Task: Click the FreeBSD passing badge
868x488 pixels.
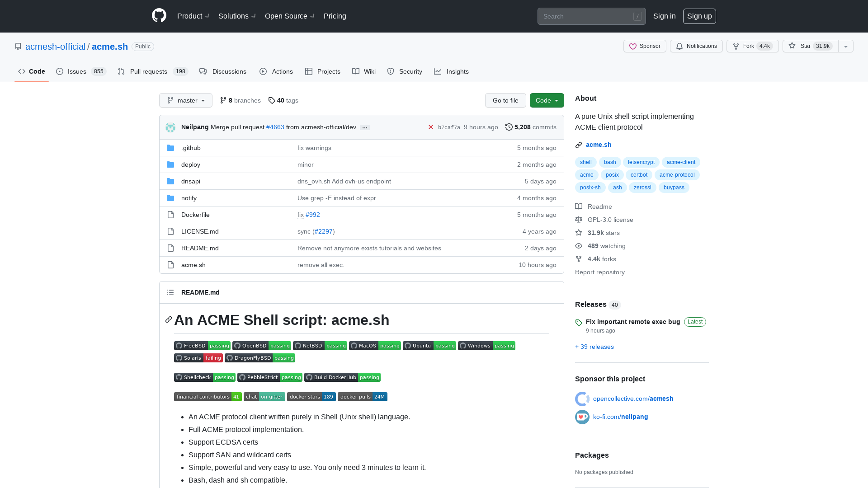Action: [x=202, y=346]
